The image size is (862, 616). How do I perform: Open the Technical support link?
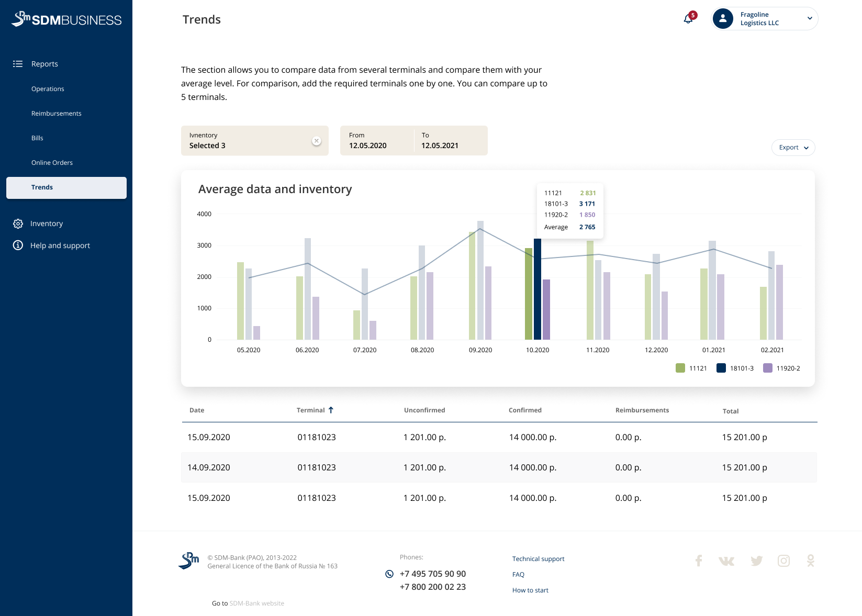[538, 559]
